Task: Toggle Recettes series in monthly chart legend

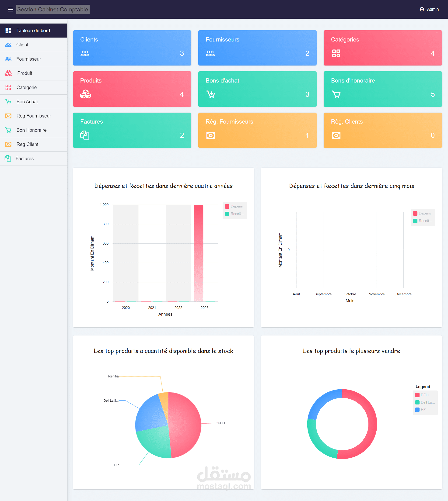Action: tap(422, 221)
